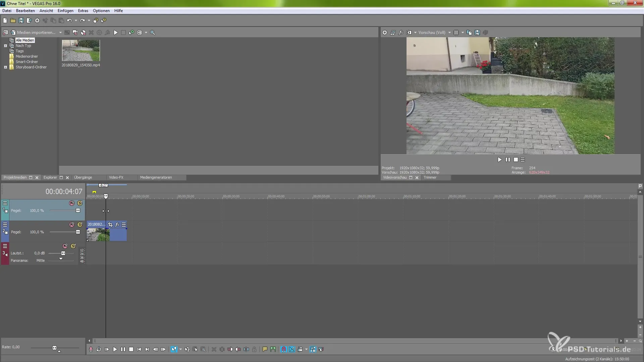Mute video track 2

tap(72, 225)
